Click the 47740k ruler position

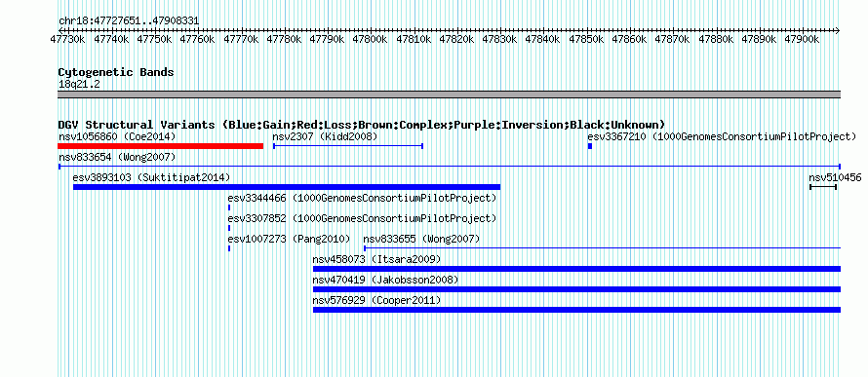point(111,39)
